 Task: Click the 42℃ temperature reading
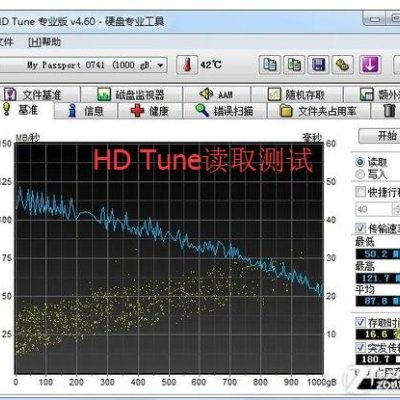pos(211,64)
